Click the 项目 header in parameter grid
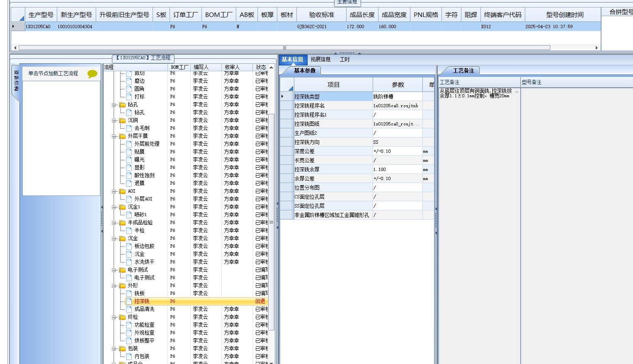The height and width of the screenshot is (364, 633). pyautogui.click(x=333, y=85)
